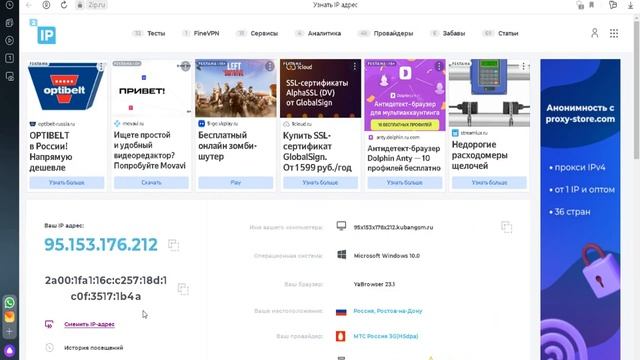Open the Тесты menu
The width and height of the screenshot is (640, 360).
pos(156,33)
